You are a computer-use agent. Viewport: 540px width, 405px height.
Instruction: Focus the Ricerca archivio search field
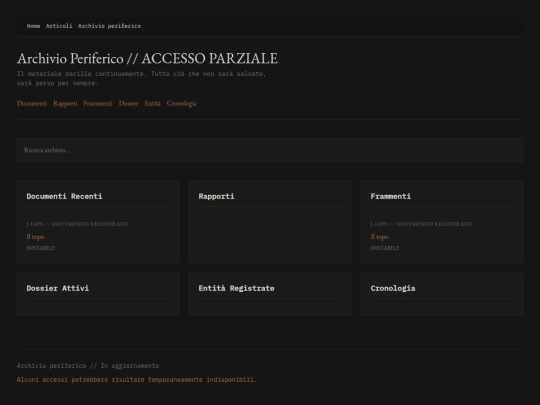click(270, 150)
